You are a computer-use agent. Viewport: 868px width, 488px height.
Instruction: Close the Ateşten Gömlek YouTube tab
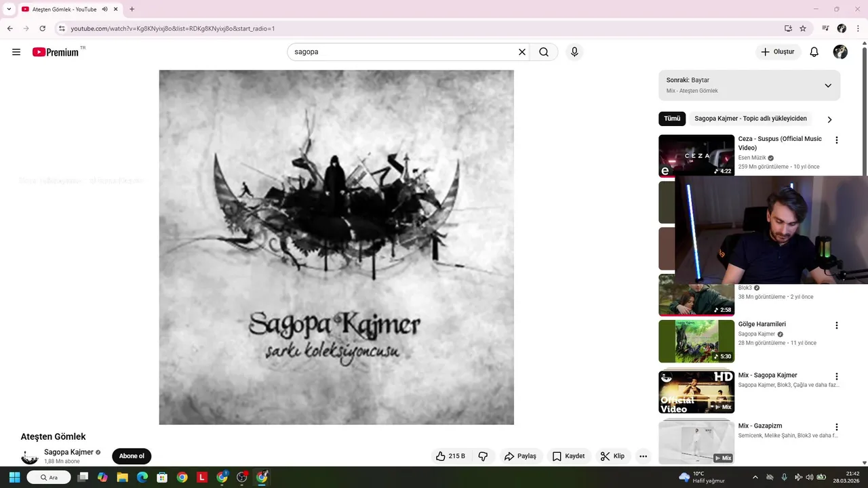(117, 9)
